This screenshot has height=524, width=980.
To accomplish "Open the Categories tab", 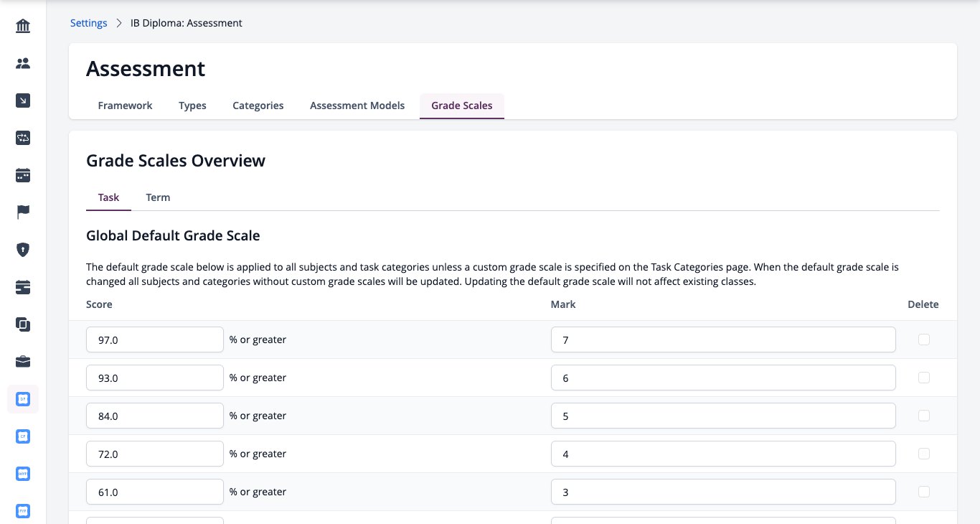I will click(x=258, y=106).
